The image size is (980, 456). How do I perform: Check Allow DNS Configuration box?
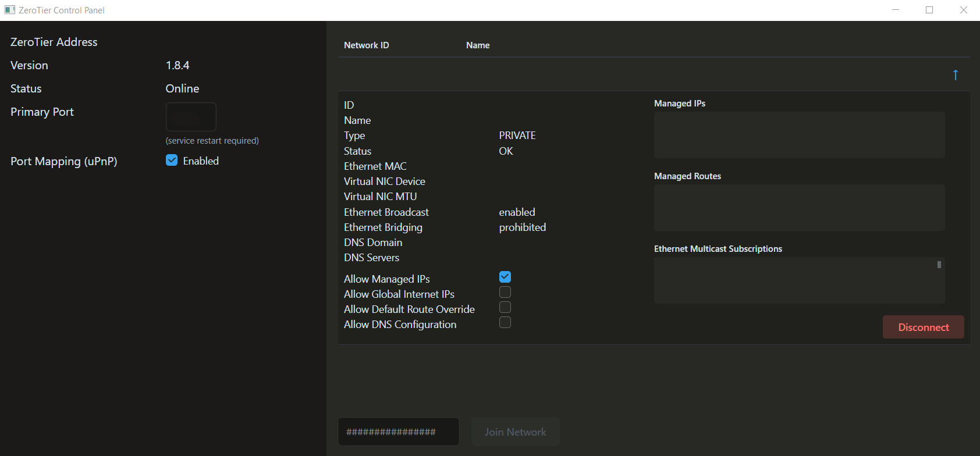(505, 322)
